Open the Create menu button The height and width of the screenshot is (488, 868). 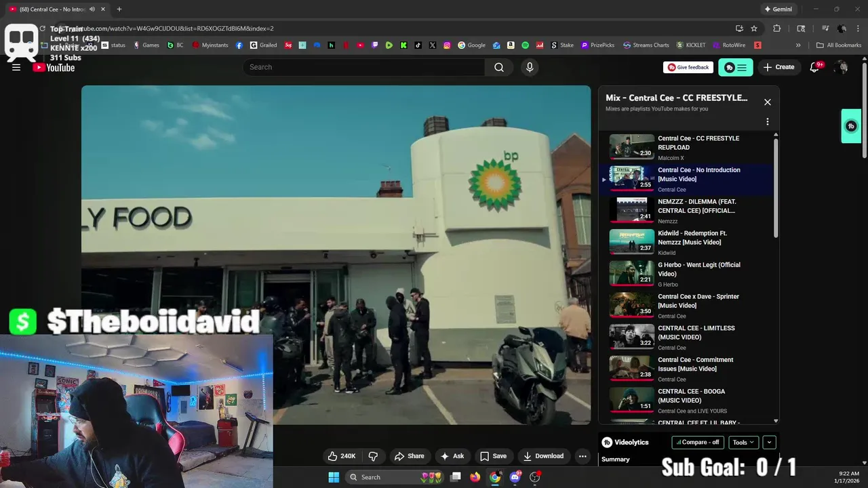778,67
